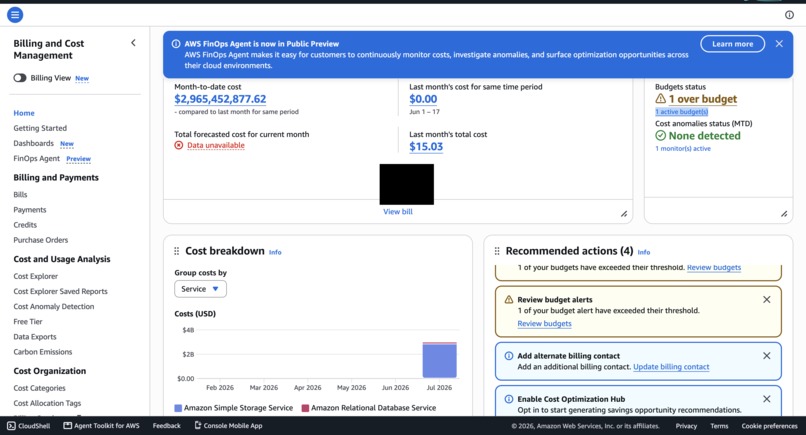Click the View bill link
806x435 pixels.
click(398, 211)
